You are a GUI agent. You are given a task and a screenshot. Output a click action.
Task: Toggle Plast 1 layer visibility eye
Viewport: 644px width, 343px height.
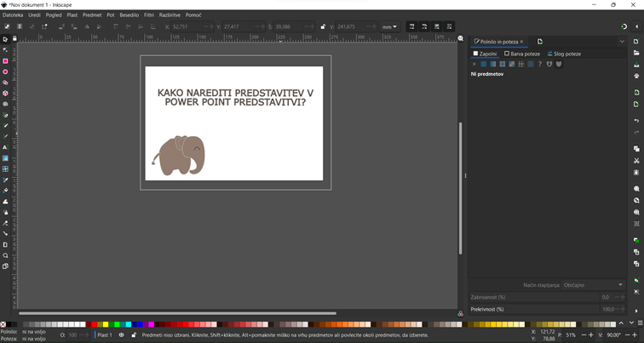pos(121,334)
